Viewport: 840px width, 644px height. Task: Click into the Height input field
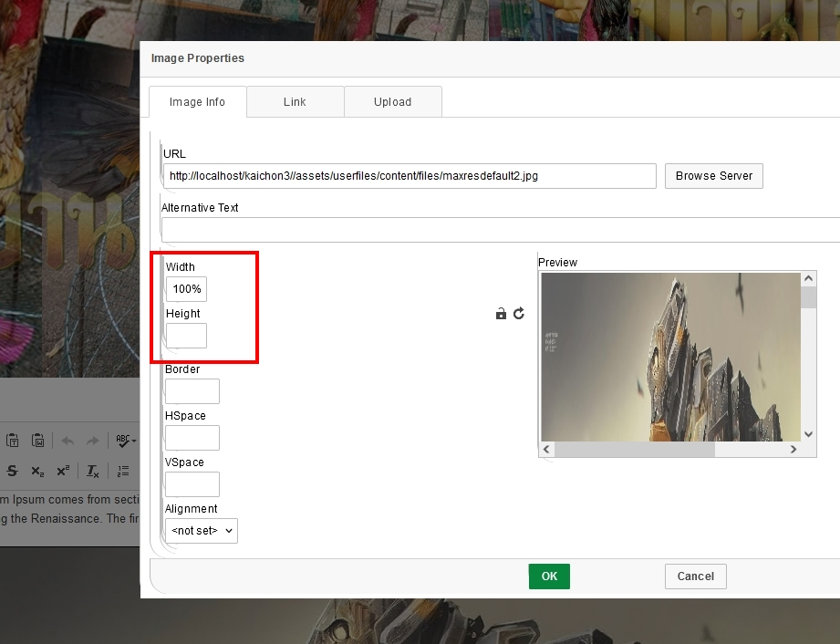pyautogui.click(x=186, y=336)
